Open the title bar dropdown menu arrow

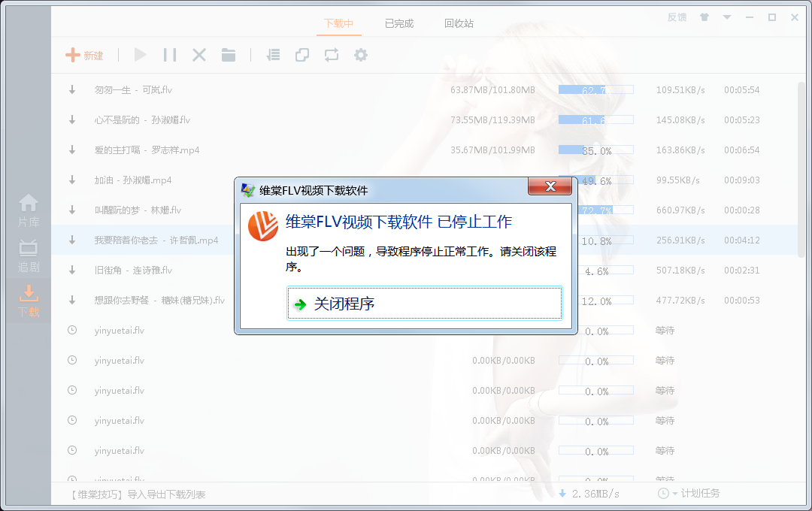[727, 17]
